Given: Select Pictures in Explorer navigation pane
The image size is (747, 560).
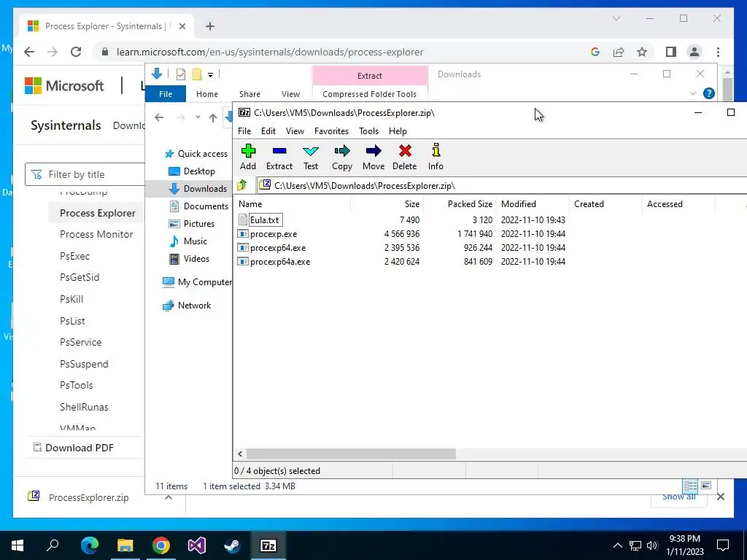Looking at the screenshot, I should point(192,223).
